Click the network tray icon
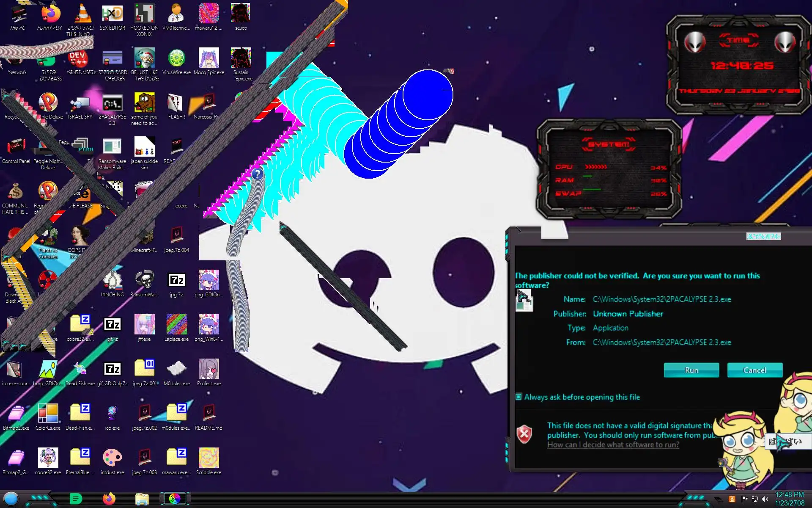Viewport: 812px width, 508px height. point(754,499)
